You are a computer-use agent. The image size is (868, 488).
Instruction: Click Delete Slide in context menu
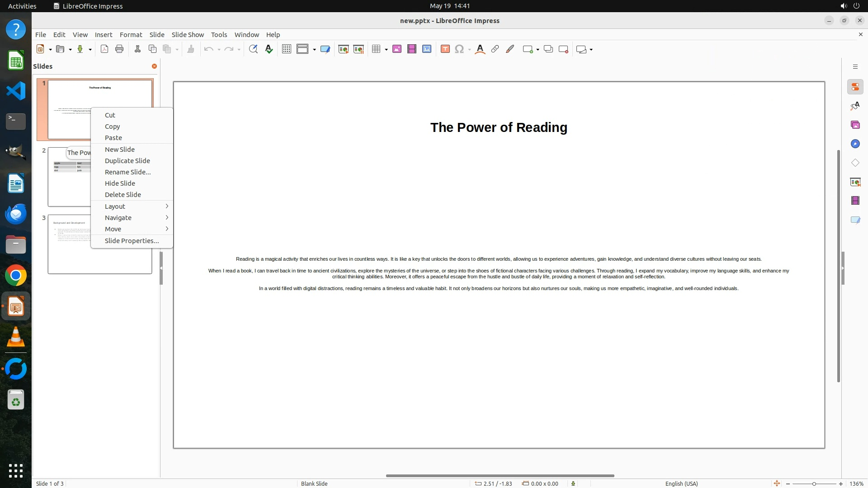[x=123, y=195]
